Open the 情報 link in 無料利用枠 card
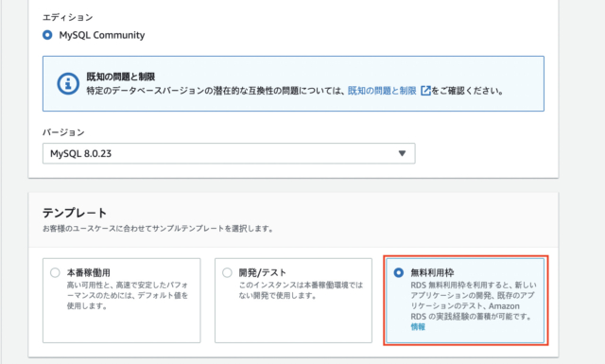The image size is (605, 364). tap(418, 327)
